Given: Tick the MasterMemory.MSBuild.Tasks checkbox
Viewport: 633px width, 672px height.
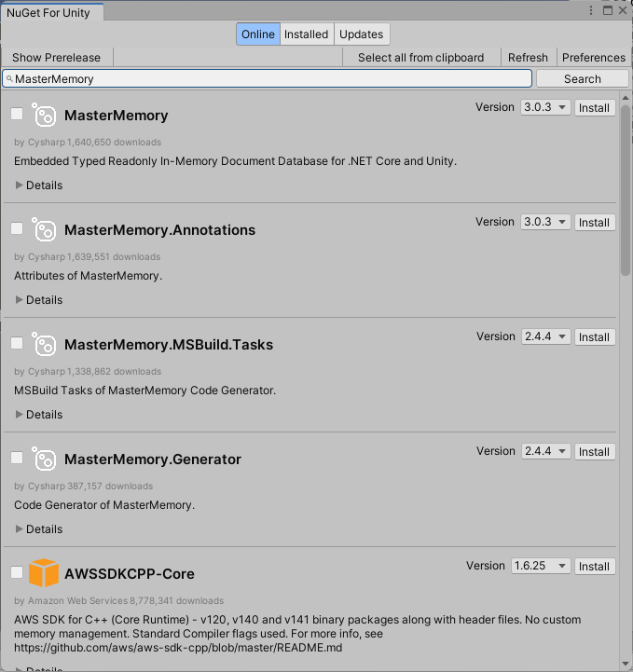Looking at the screenshot, I should pos(17,343).
